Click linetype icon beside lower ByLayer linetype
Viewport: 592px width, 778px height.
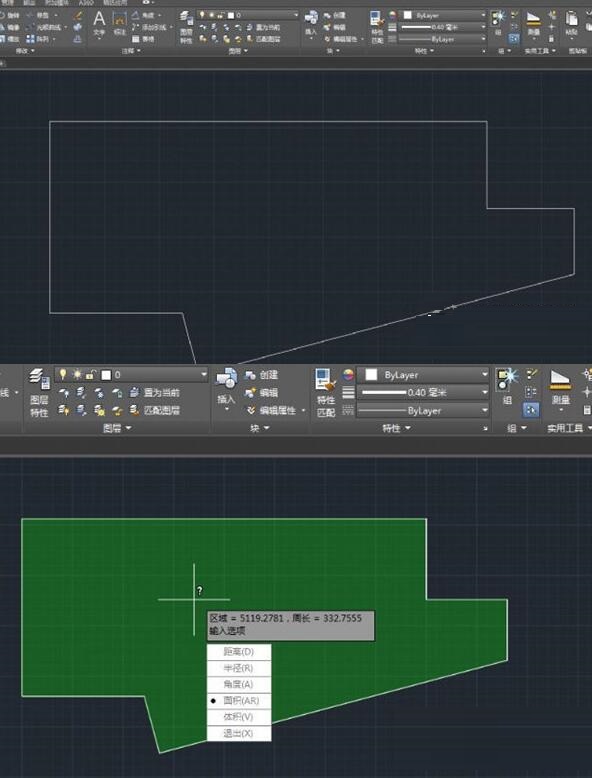click(x=348, y=410)
